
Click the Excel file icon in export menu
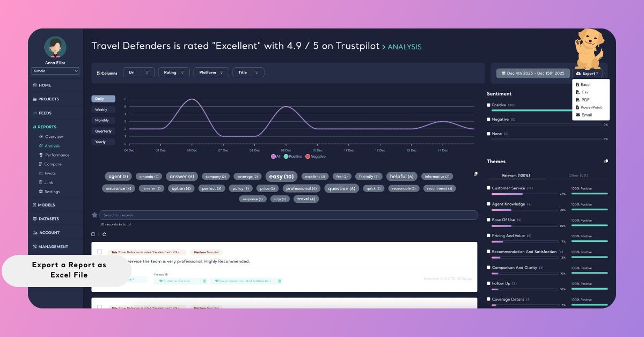(577, 85)
